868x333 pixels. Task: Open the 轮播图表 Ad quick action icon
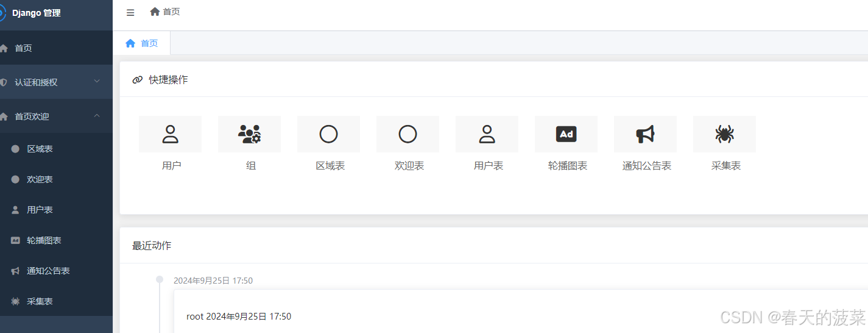[x=566, y=134]
